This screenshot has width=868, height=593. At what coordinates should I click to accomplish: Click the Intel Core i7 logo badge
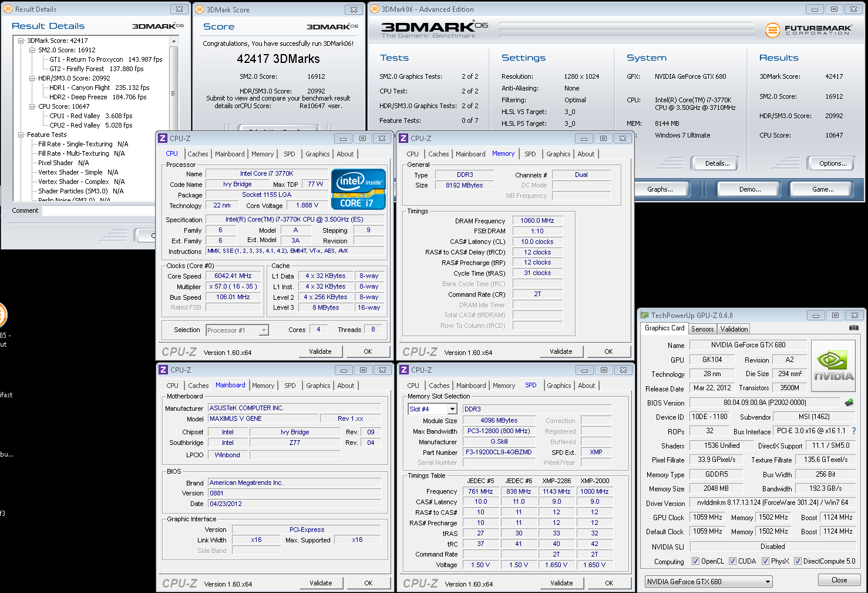pos(358,189)
